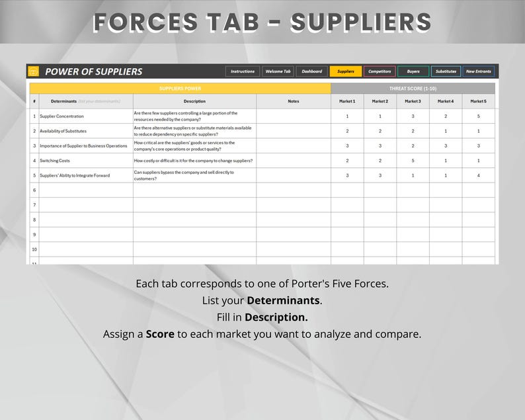
Task: Click the yellow home icon beside Power of Suppliers
Action: 34,71
